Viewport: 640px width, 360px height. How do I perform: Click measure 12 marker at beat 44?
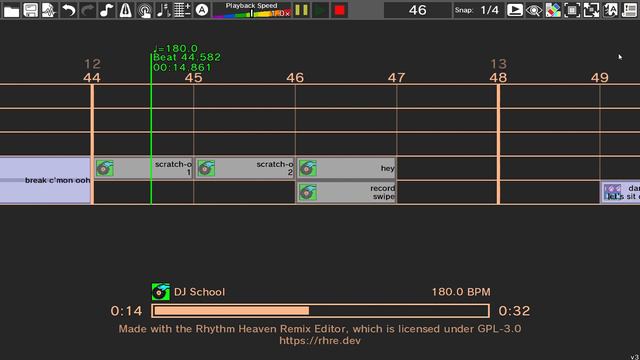tap(92, 64)
